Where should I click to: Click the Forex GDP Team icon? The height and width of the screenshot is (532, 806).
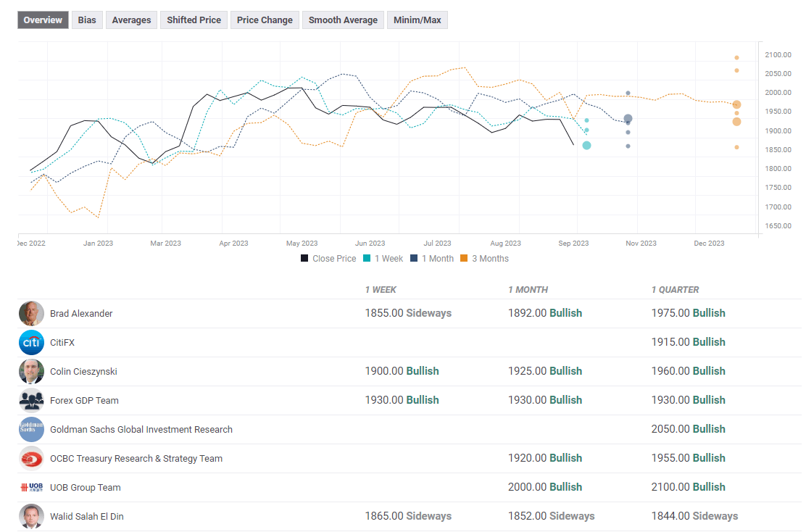(x=31, y=400)
